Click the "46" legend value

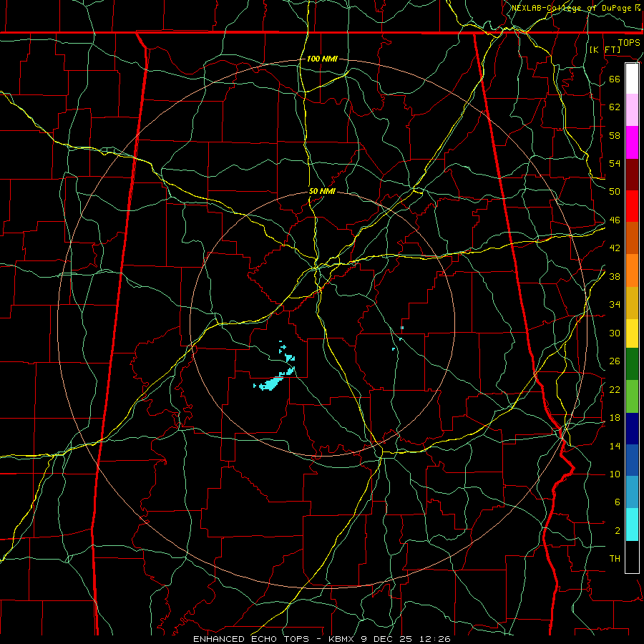[615, 220]
